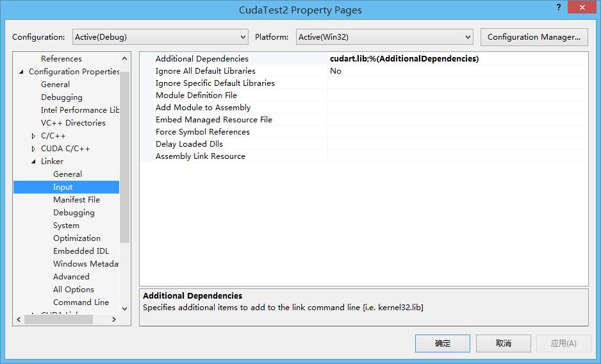The image size is (601, 364).
Task: Select General under Linker
Action: (x=67, y=174)
